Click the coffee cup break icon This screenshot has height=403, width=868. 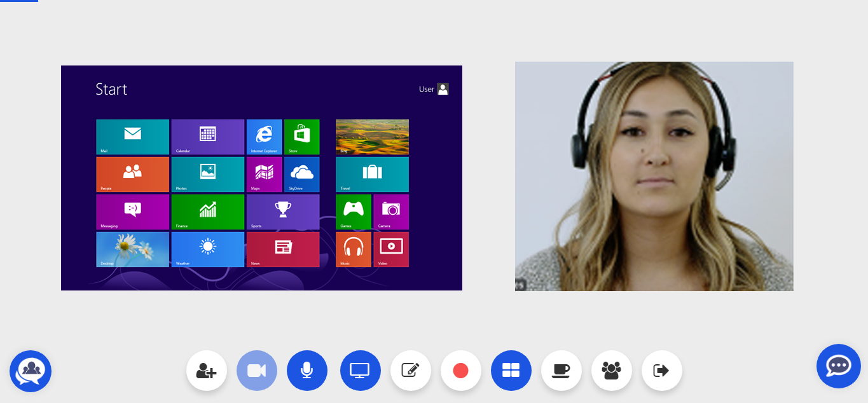click(x=561, y=371)
